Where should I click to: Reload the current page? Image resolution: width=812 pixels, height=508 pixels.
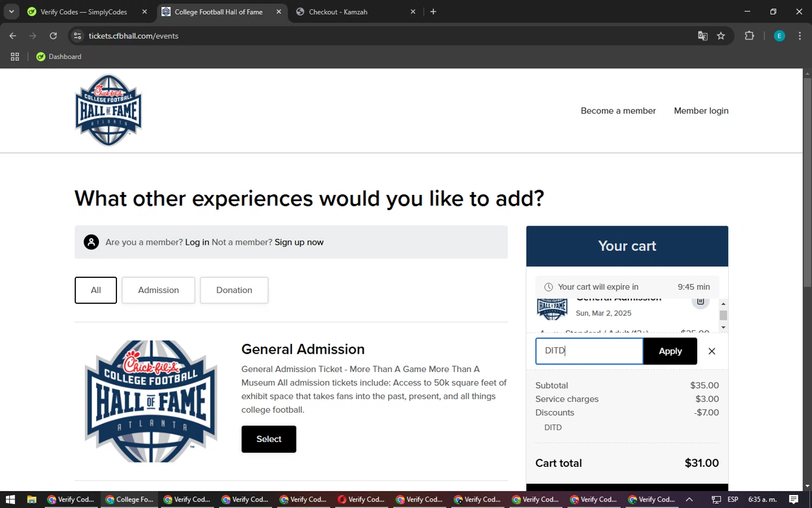[x=53, y=36]
